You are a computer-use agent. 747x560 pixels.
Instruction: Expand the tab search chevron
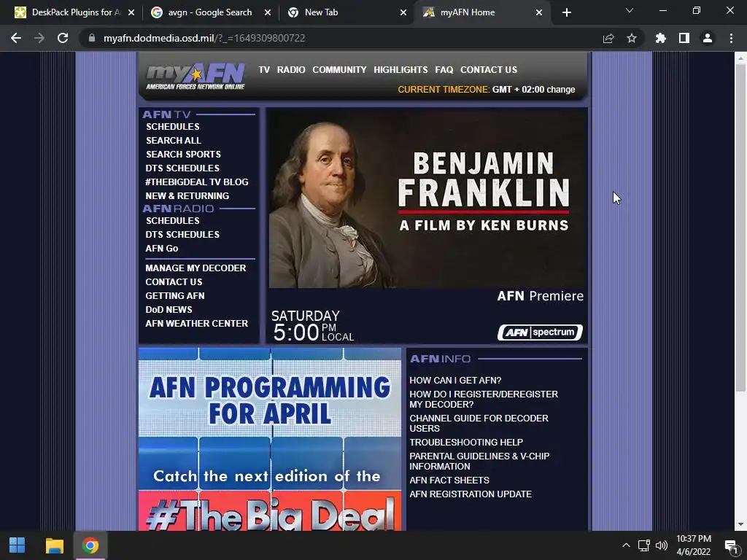pyautogui.click(x=630, y=10)
